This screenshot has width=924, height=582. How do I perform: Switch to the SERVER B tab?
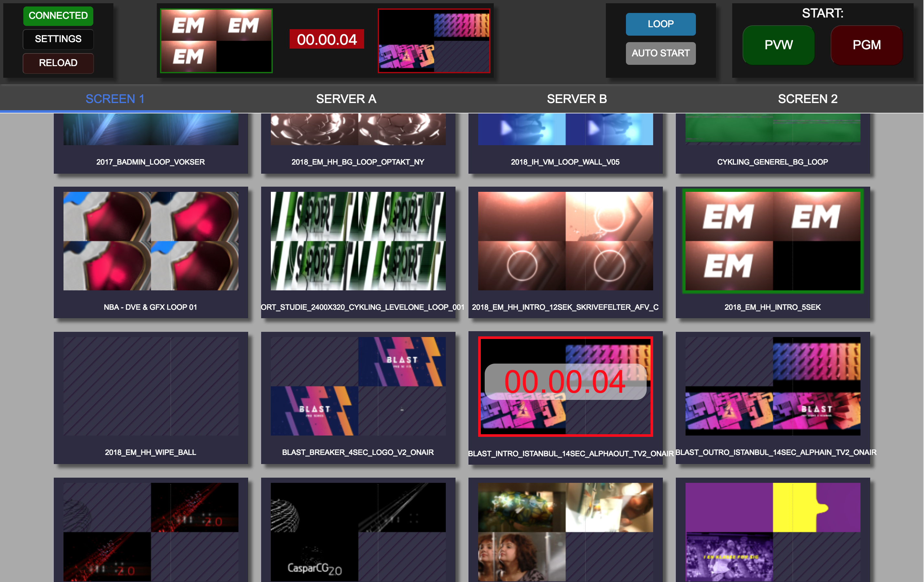pos(577,99)
